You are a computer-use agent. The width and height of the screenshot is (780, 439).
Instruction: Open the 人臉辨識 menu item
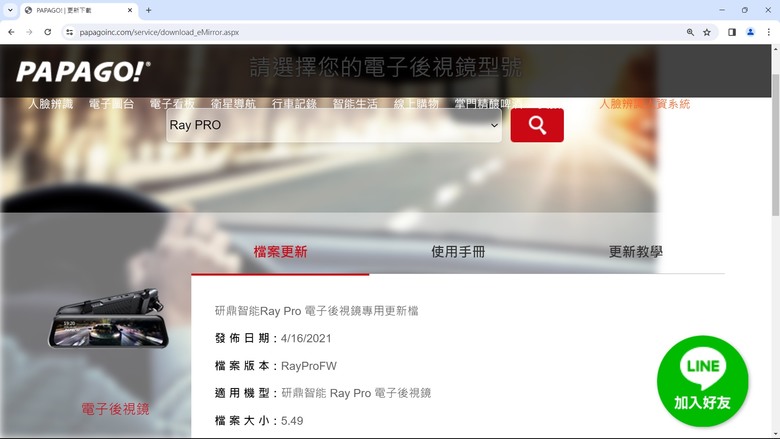(51, 104)
